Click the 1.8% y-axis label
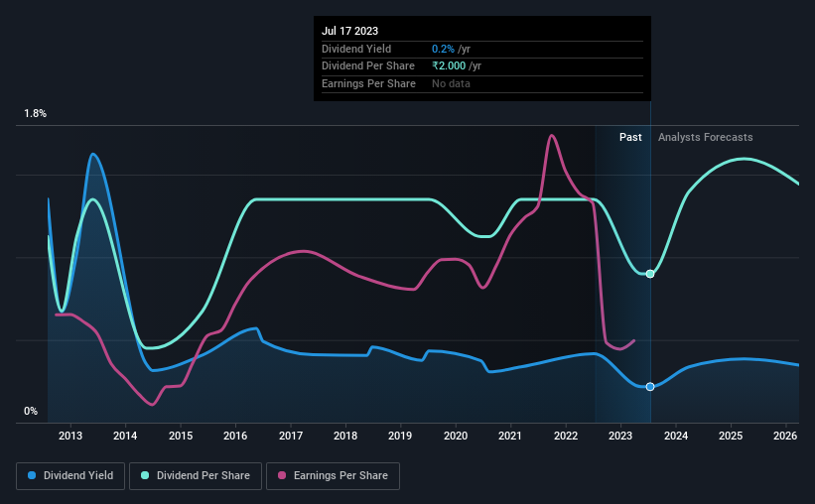The height and width of the screenshot is (504, 815). tap(36, 114)
